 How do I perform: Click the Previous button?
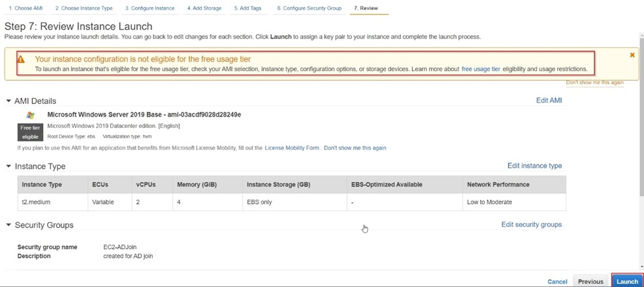tap(590, 282)
